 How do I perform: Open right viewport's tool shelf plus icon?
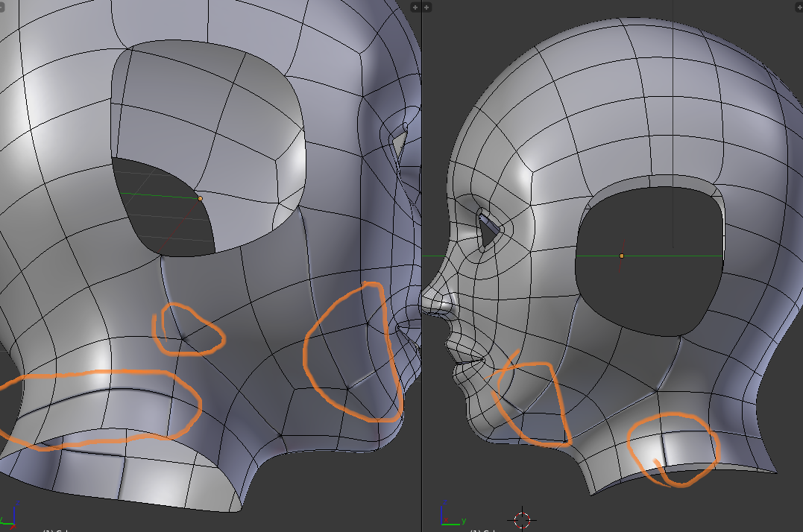click(x=427, y=7)
